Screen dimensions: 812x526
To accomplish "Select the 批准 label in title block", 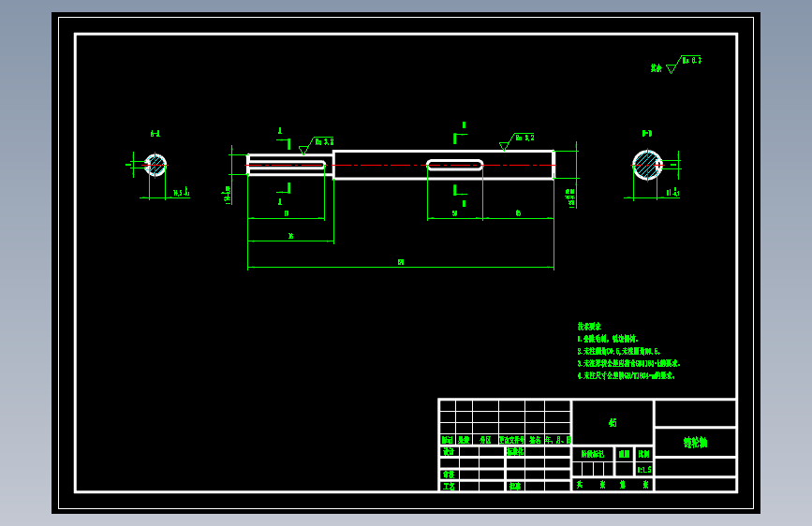I will click(515, 486).
